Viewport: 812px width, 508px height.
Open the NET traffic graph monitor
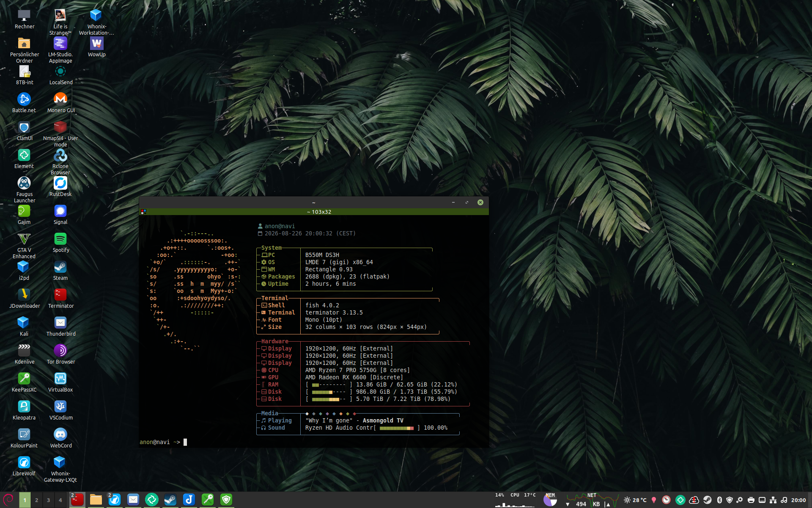click(x=592, y=500)
